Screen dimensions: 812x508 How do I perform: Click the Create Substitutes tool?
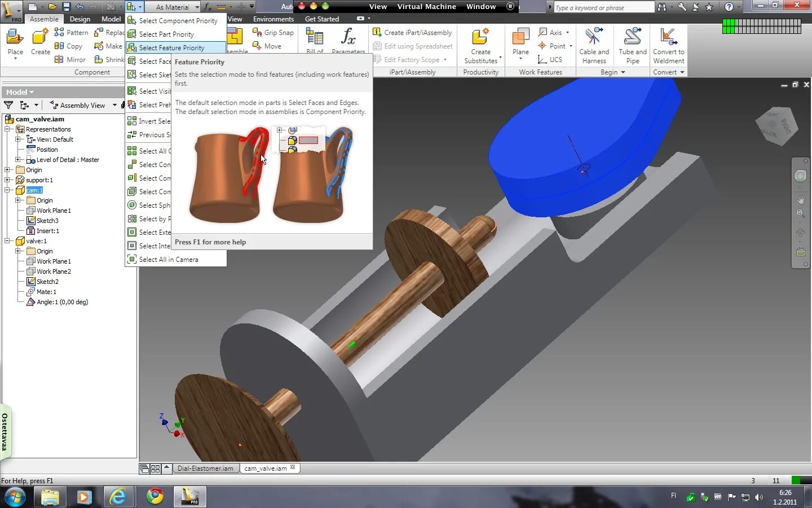481,45
